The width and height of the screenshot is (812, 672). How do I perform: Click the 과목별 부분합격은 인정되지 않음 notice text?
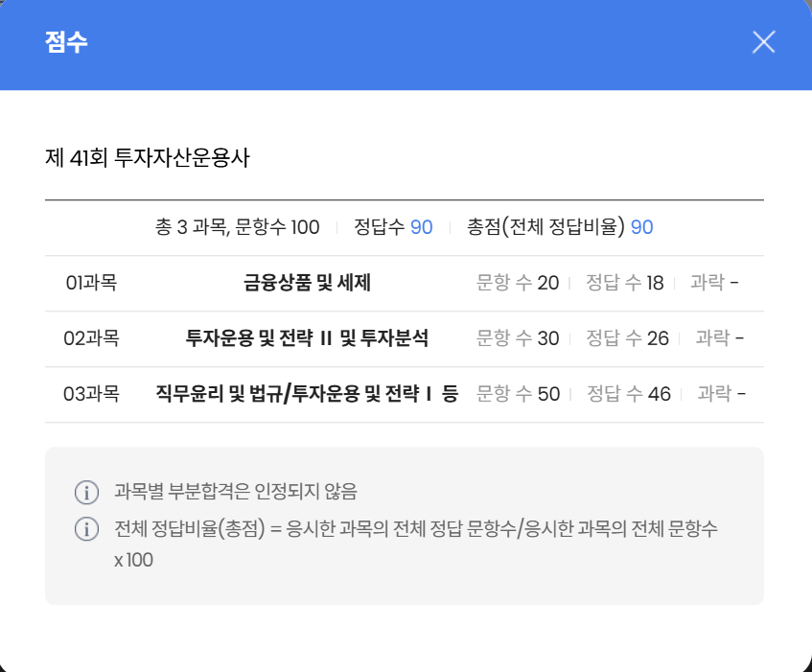pyautogui.click(x=235, y=493)
